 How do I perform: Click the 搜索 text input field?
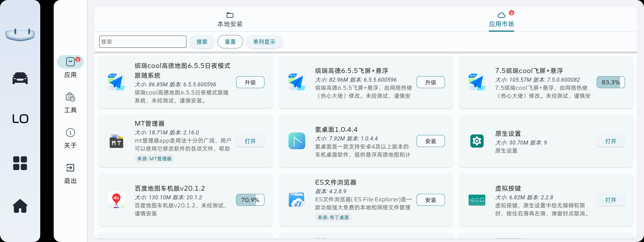point(143,42)
